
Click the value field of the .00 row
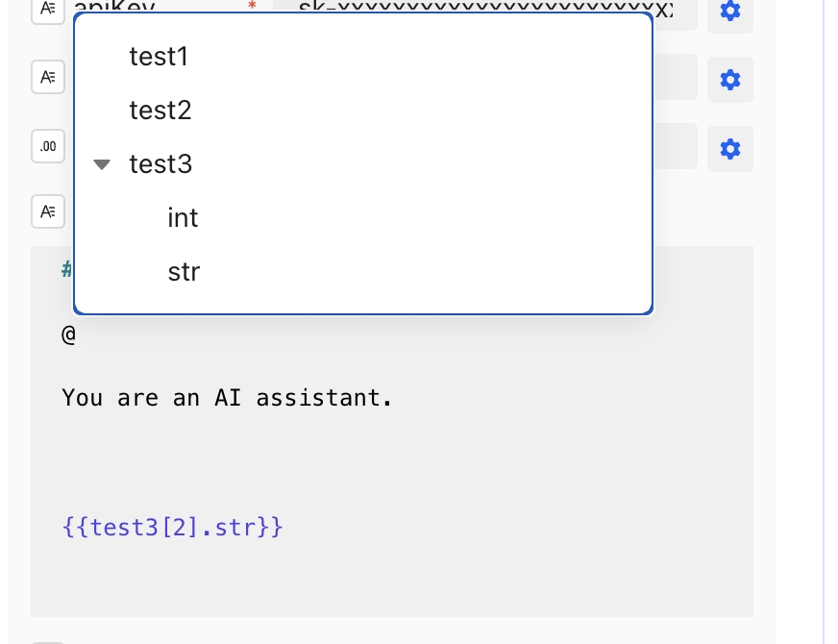tap(676, 146)
